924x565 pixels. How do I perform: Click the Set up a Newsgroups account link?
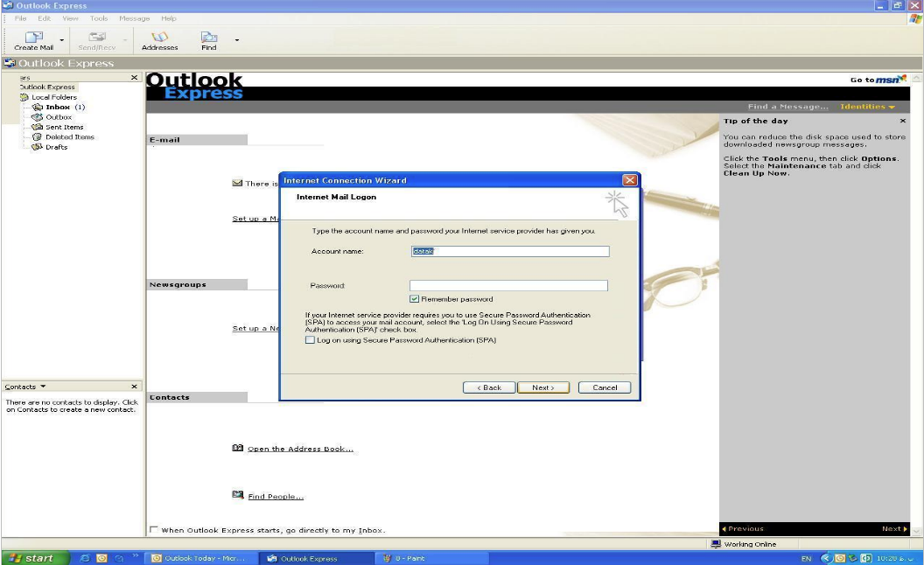[x=255, y=328]
